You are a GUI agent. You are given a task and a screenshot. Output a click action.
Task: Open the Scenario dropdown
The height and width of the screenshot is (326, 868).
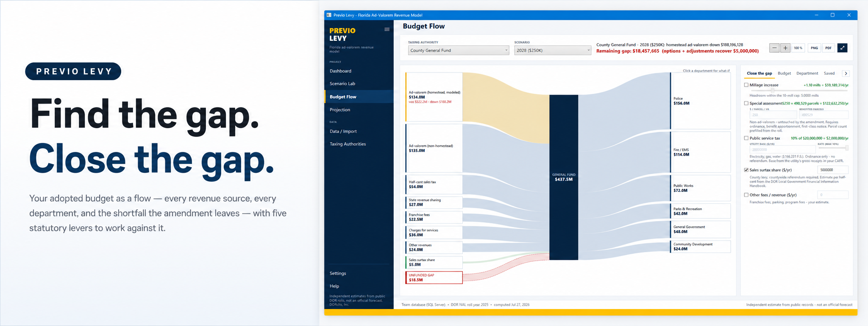[553, 50]
